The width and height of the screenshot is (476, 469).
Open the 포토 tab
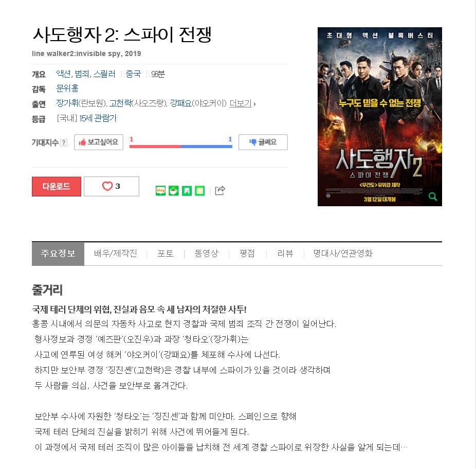pyautogui.click(x=166, y=254)
